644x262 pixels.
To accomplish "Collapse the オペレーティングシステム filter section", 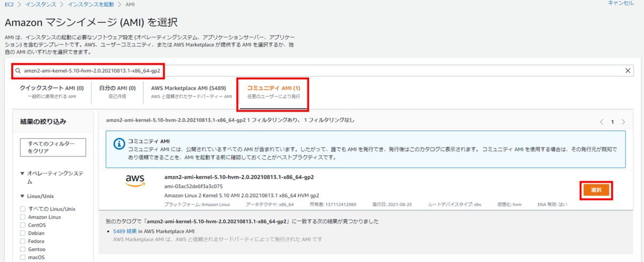I will tap(22, 174).
